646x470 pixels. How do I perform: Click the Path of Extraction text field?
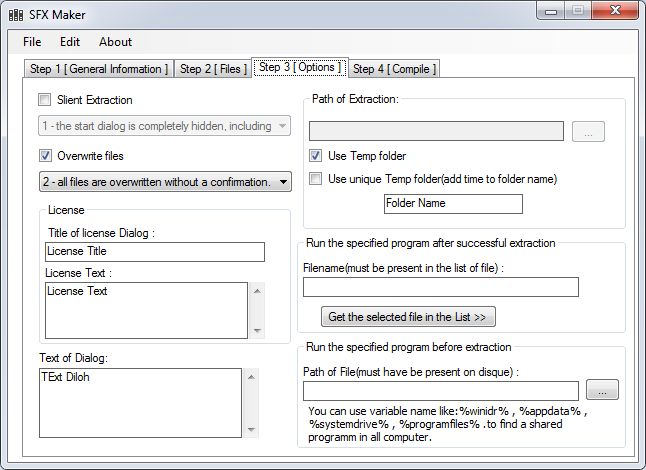[436, 131]
